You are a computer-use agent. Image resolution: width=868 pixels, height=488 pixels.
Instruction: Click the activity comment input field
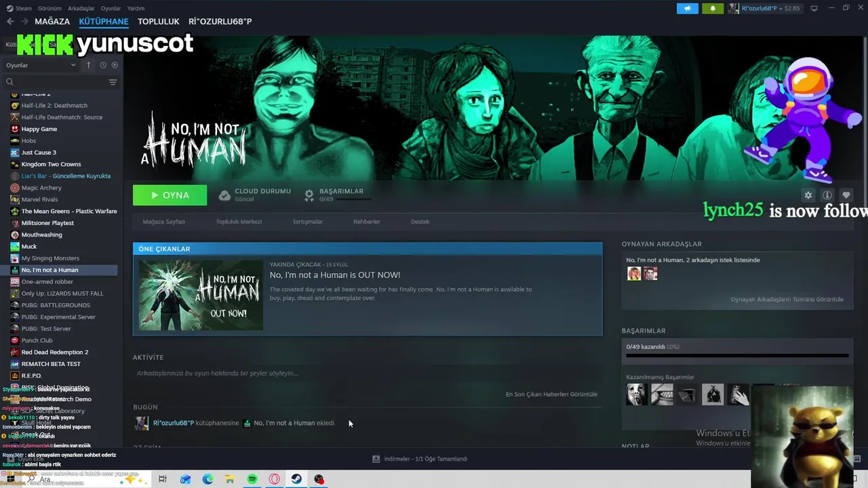[x=367, y=373]
